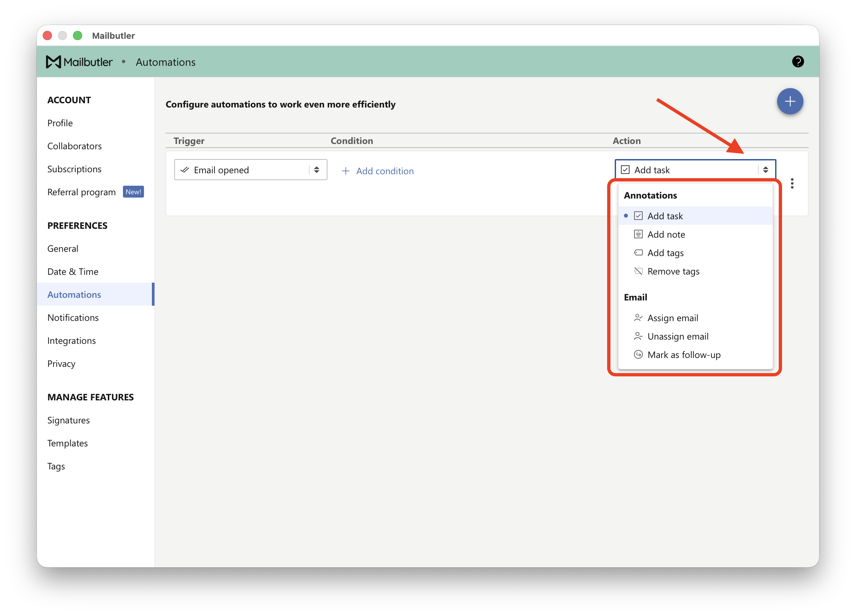Viewport: 856px width, 616px height.
Task: Click the Automations header breadcrumb
Action: (x=165, y=62)
